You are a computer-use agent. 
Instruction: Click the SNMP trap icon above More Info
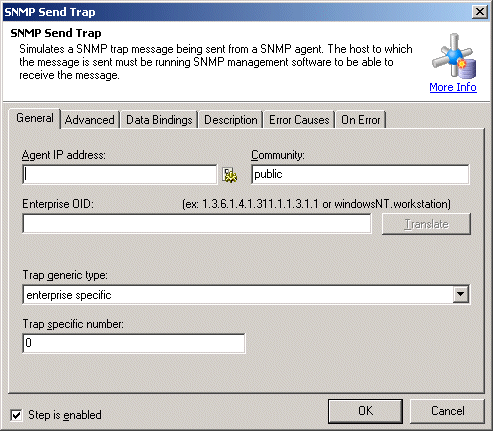click(454, 56)
